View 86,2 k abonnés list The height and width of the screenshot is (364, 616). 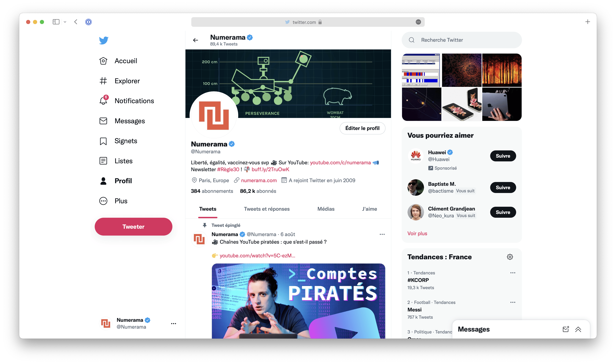[x=258, y=191]
